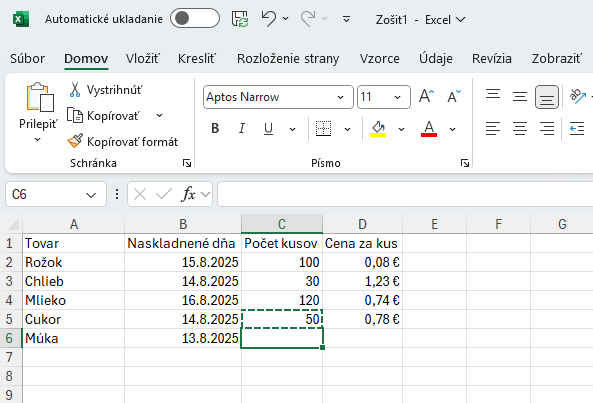Click the confirm entry checkmark icon
This screenshot has width=593, height=403.
[x=164, y=194]
